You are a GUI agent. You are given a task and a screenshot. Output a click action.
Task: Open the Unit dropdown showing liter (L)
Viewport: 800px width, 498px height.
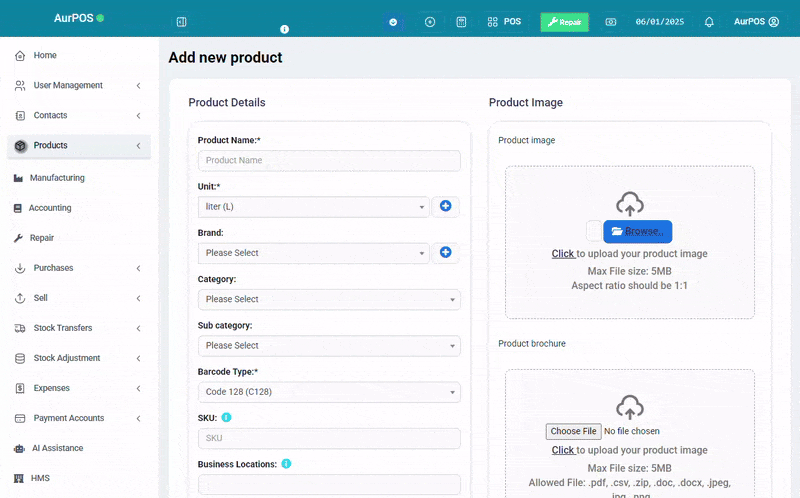313,207
